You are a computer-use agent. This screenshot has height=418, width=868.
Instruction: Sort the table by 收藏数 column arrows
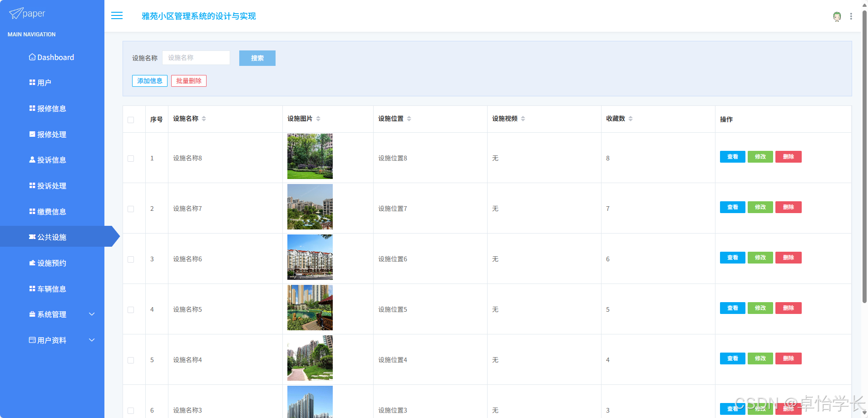(631, 119)
